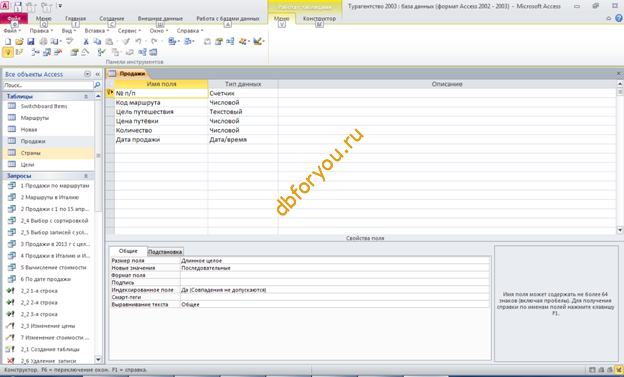
Task: Switch to Datasheet view via status bar icon
Action: click(592, 370)
